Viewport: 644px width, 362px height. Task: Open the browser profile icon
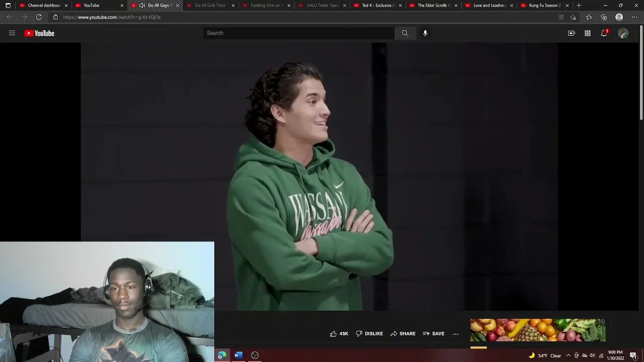pos(619,17)
